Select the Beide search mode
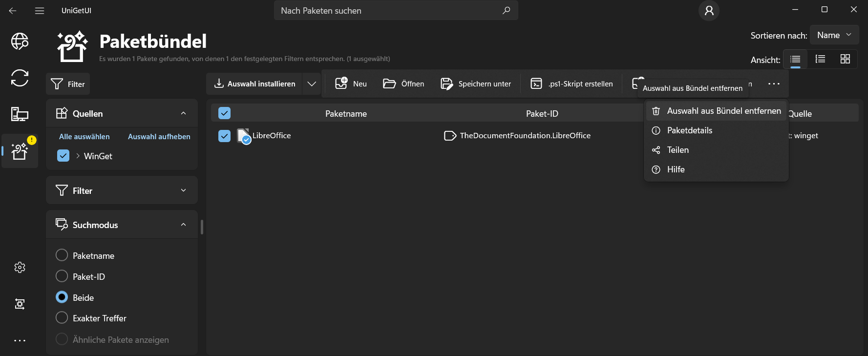Image resolution: width=868 pixels, height=356 pixels. 62,297
